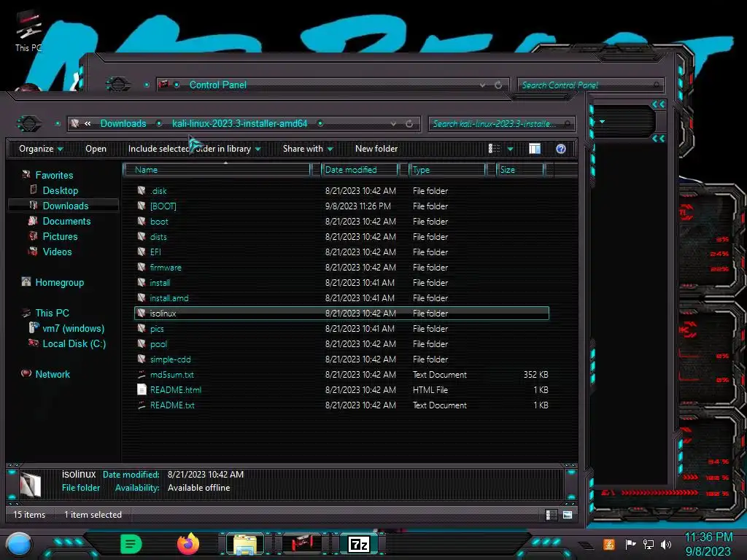Viewport: 747px width, 560px height.
Task: Click the back button in the Control Panel window
Action: pyautogui.click(x=117, y=85)
